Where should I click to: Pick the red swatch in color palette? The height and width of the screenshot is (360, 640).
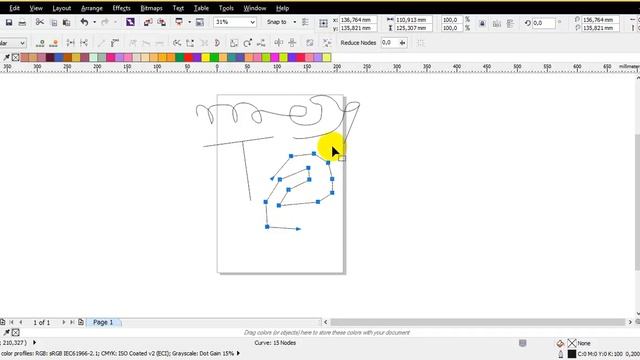188,58
